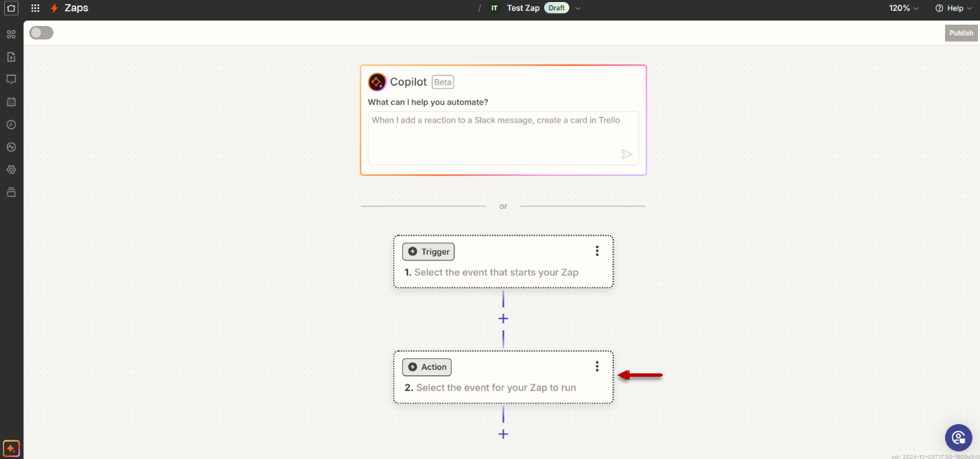Click the orange Copilot sparkle icon at the sidebar bottom
Viewport: 980px width, 459px height.
point(11,448)
